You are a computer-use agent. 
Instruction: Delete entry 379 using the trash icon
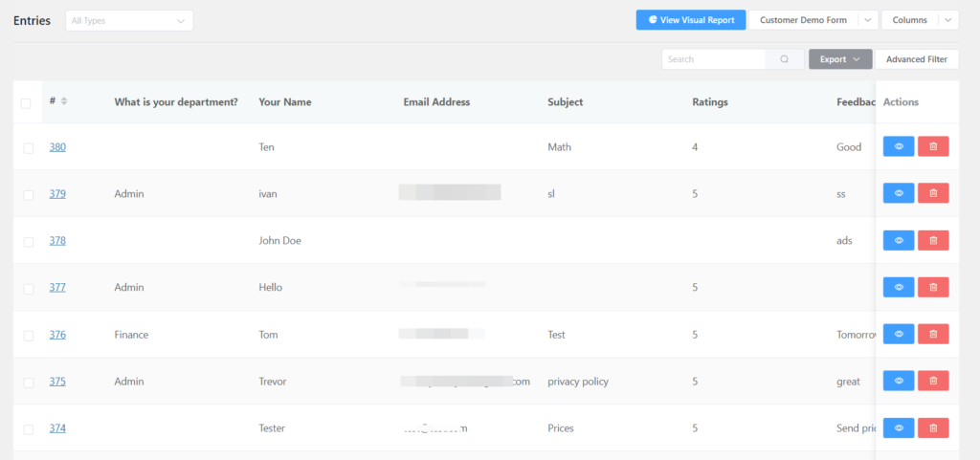click(x=933, y=194)
